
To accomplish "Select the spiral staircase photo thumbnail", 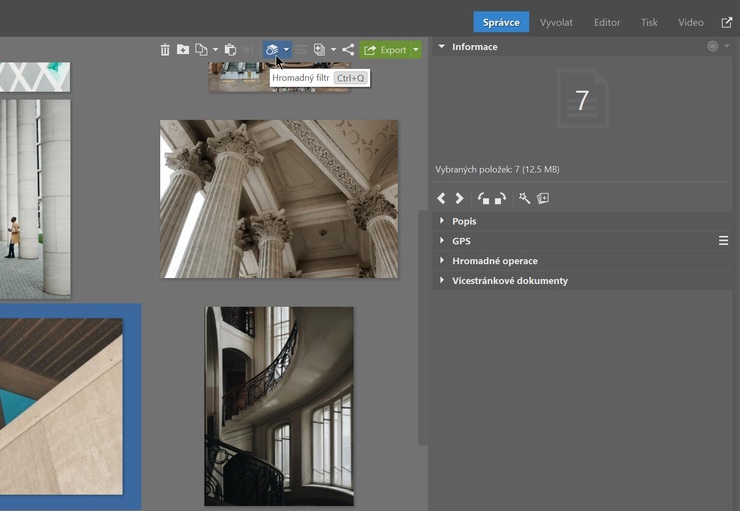I will click(x=279, y=406).
